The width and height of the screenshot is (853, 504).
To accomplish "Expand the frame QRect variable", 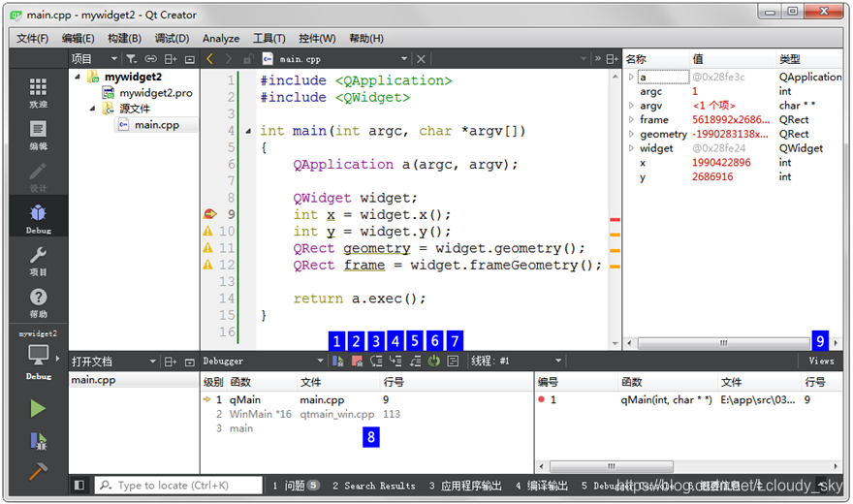I will 631,119.
